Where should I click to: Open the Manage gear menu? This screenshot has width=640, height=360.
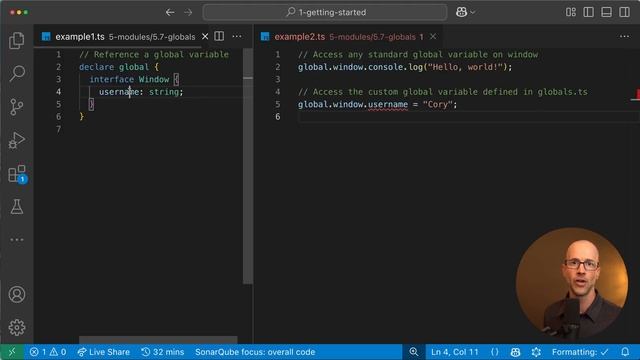17,327
